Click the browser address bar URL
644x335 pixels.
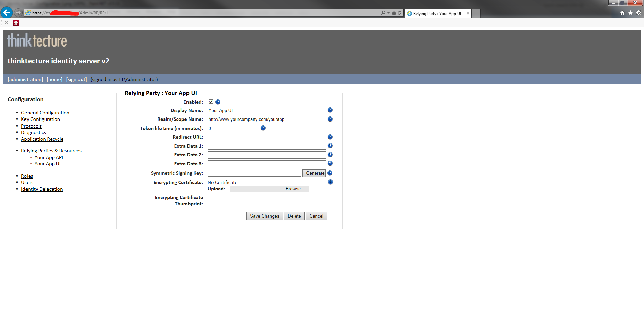(201, 13)
